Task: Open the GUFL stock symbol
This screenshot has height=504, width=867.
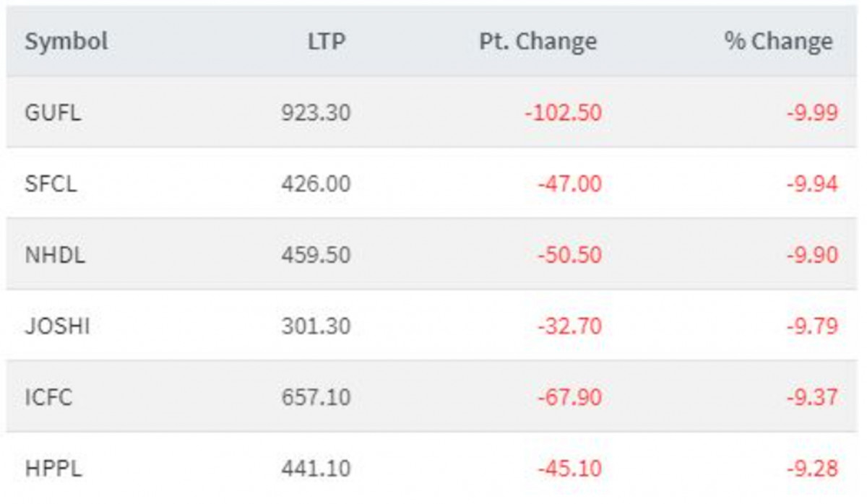Action: (52, 113)
